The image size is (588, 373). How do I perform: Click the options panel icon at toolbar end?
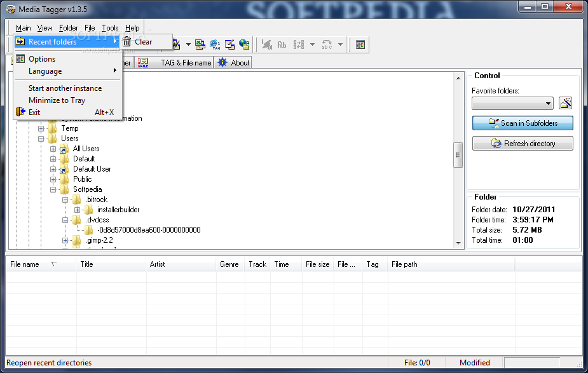click(x=360, y=44)
